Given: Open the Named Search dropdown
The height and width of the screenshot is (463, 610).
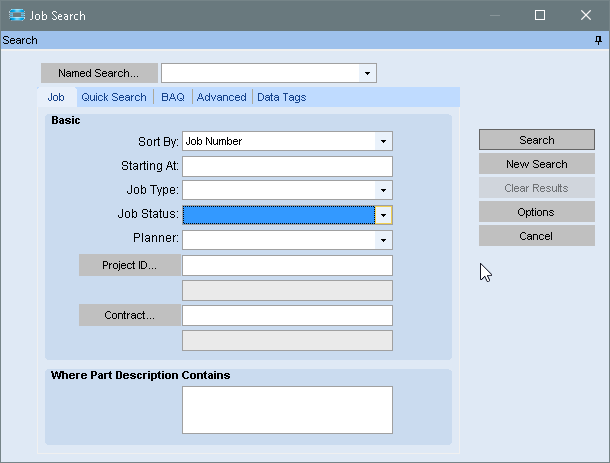Looking at the screenshot, I should pos(367,73).
